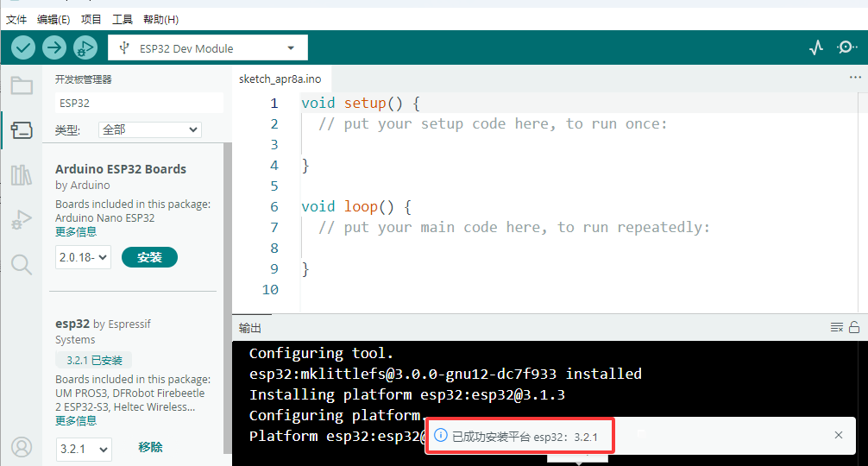This screenshot has width=868, height=466.
Task: Open the Sketchbook folder sidebar icon
Action: (x=22, y=85)
